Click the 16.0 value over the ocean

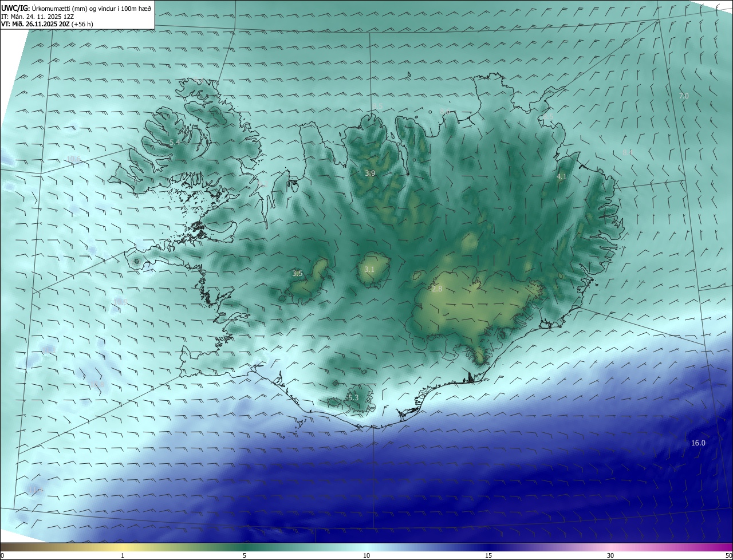698,443
